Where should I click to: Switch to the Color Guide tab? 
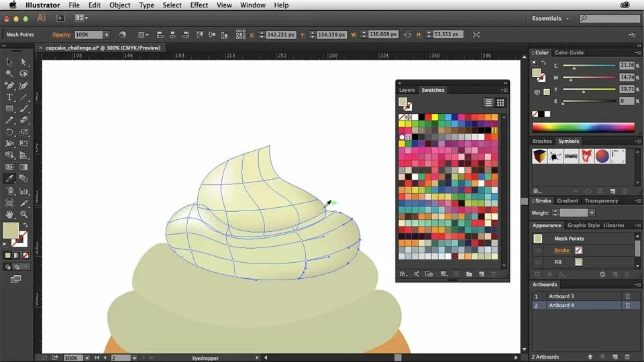coord(569,52)
